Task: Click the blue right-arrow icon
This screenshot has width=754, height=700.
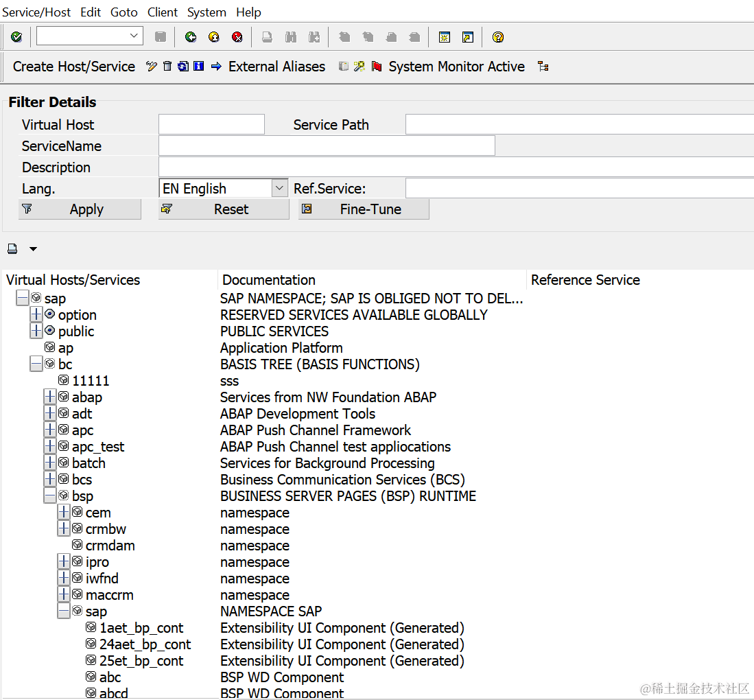Action: pyautogui.click(x=216, y=67)
